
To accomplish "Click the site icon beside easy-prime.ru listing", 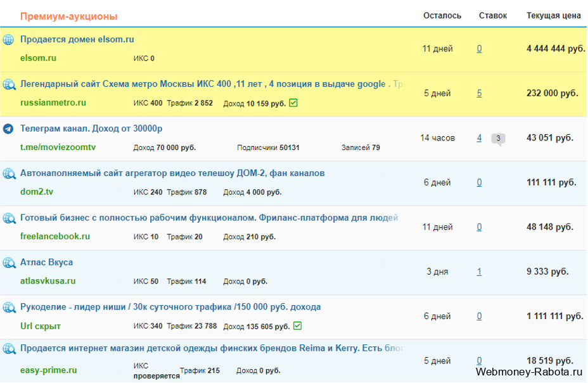I will (10, 349).
